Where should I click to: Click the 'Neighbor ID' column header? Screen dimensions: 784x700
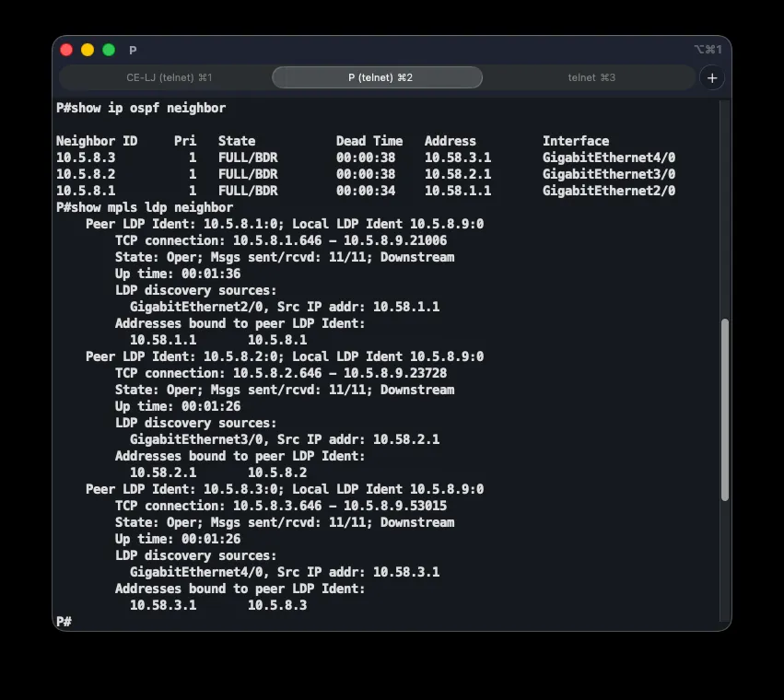[x=97, y=141]
